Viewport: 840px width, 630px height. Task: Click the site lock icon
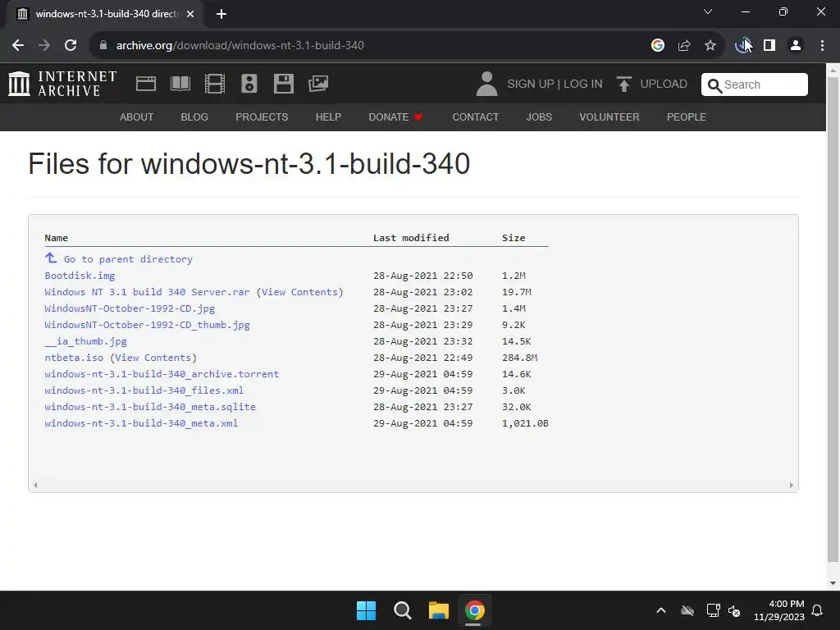point(103,46)
